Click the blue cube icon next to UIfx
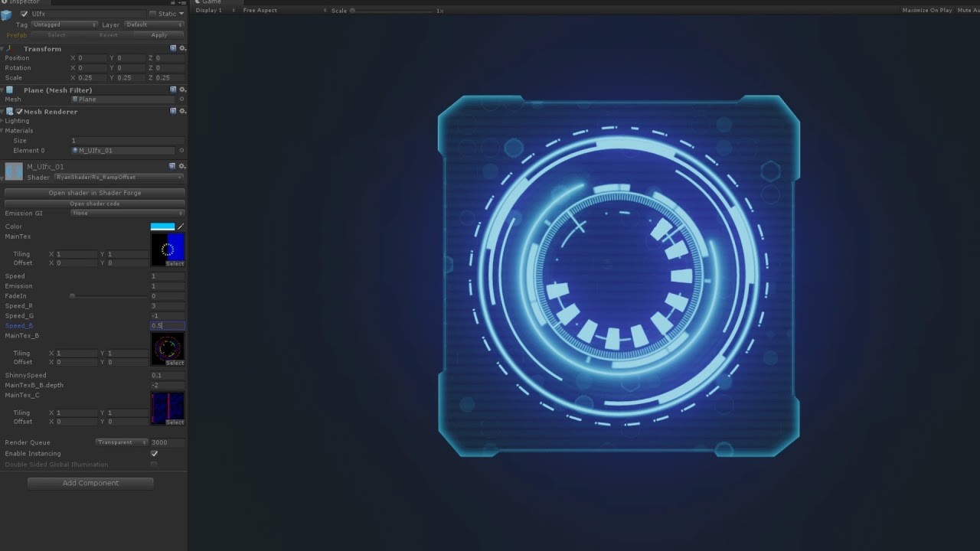 coord(7,14)
